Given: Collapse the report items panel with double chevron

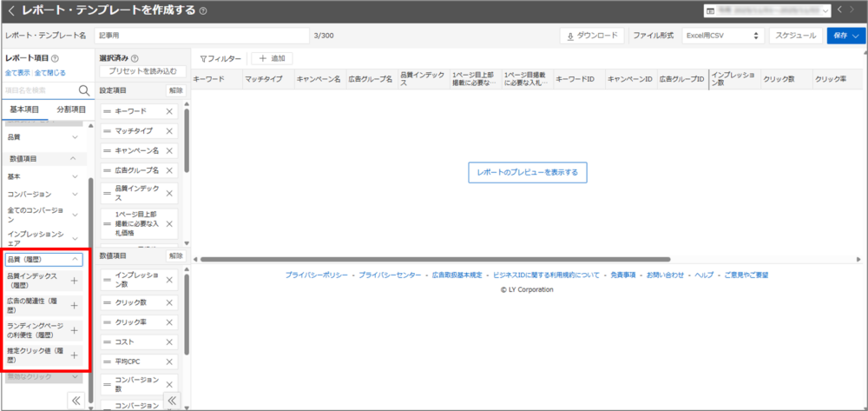Looking at the screenshot, I should (76, 400).
